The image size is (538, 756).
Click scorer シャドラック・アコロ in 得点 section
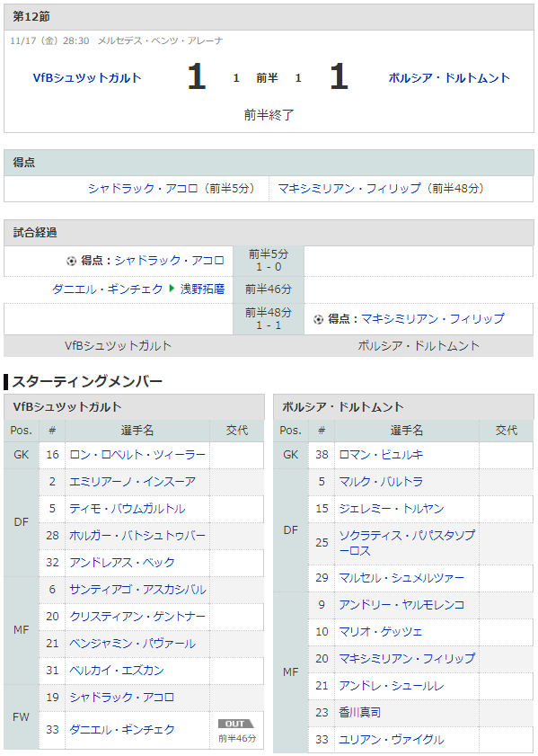click(x=143, y=188)
